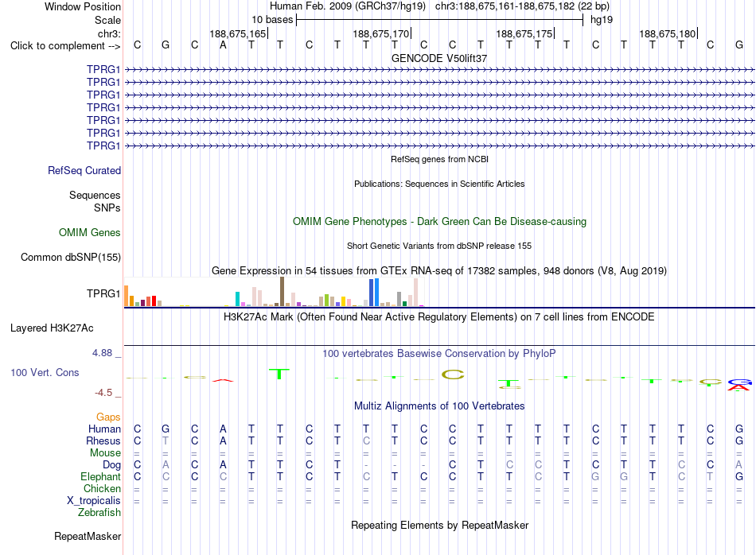
Task: Click 'Repeating Elements by RepeatMasker' title
Action: coord(440,525)
